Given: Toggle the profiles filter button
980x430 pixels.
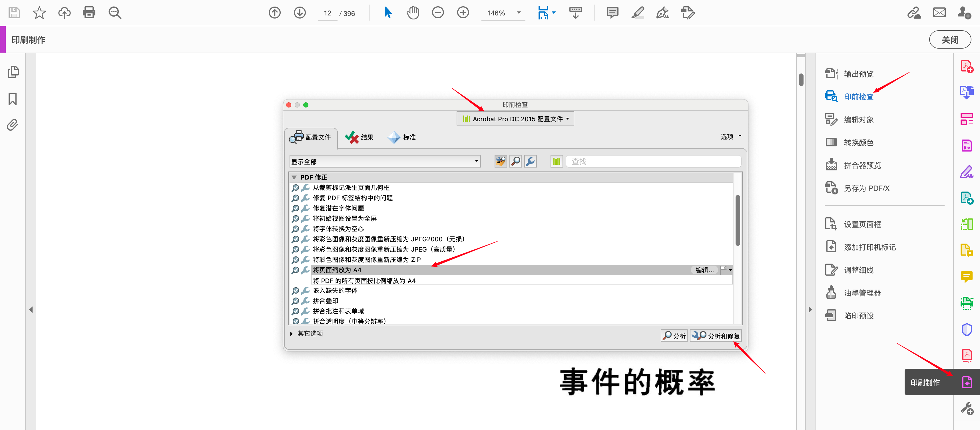Looking at the screenshot, I should coord(501,161).
